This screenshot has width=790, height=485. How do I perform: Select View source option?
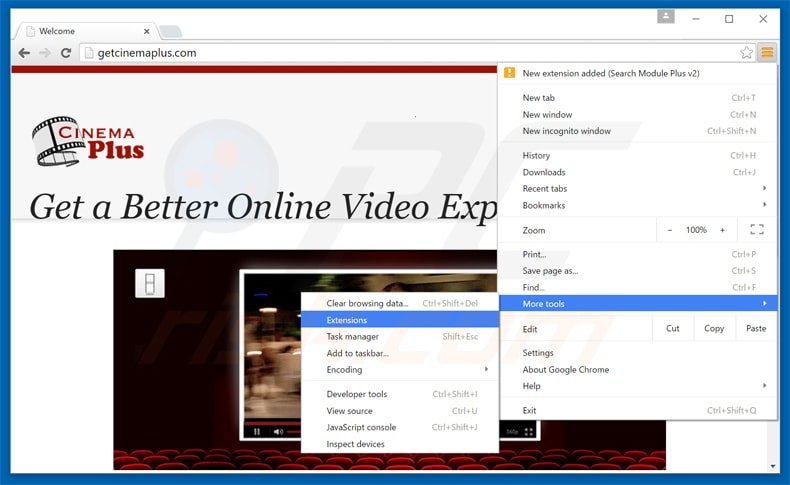click(400, 411)
